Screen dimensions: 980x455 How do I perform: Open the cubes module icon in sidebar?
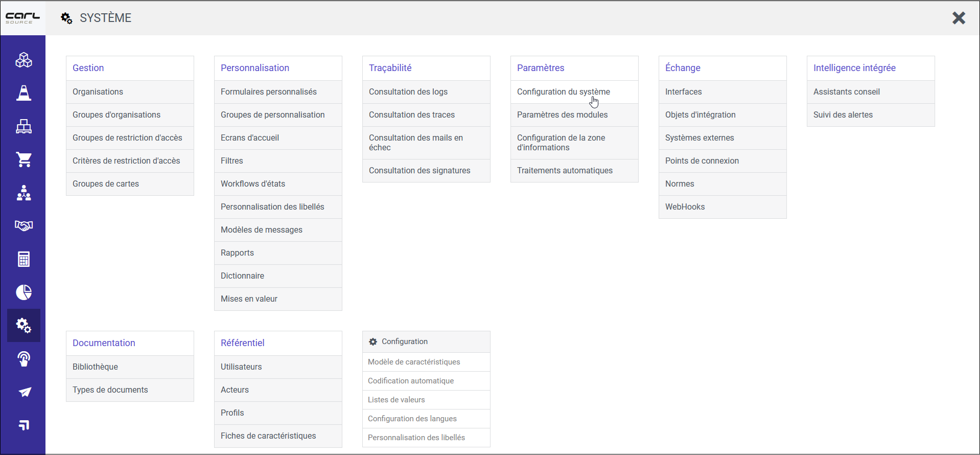(x=24, y=60)
